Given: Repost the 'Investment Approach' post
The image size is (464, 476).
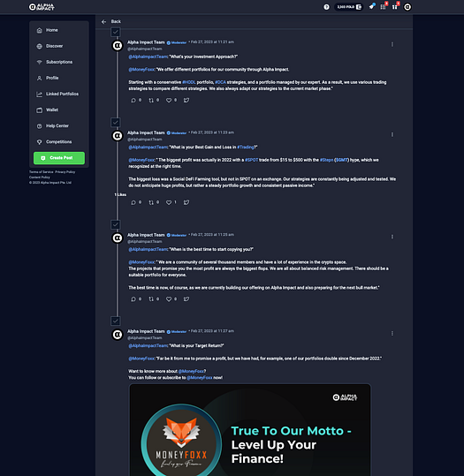Looking at the screenshot, I should [x=151, y=100].
